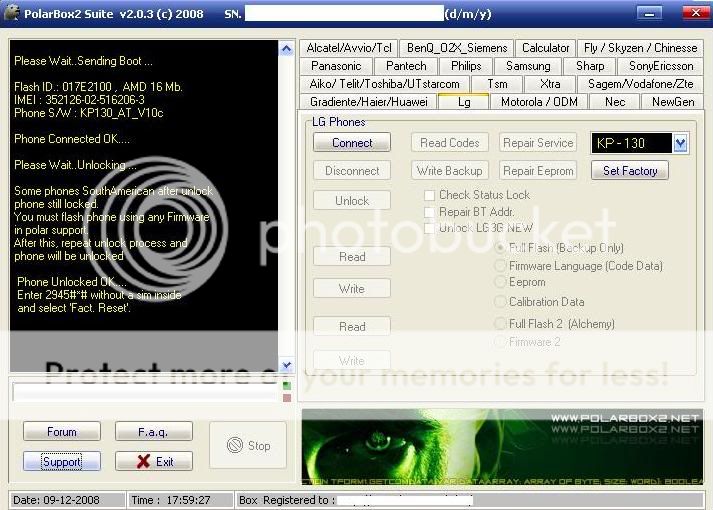Open the F.a.q. button
Viewport: 713px width, 510px height.
coord(154,431)
